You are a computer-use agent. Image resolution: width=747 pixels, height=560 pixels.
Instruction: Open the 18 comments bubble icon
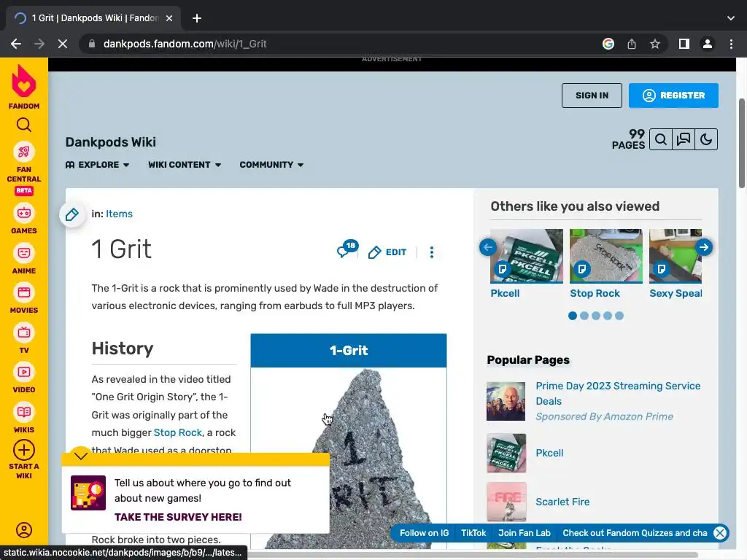click(x=347, y=249)
